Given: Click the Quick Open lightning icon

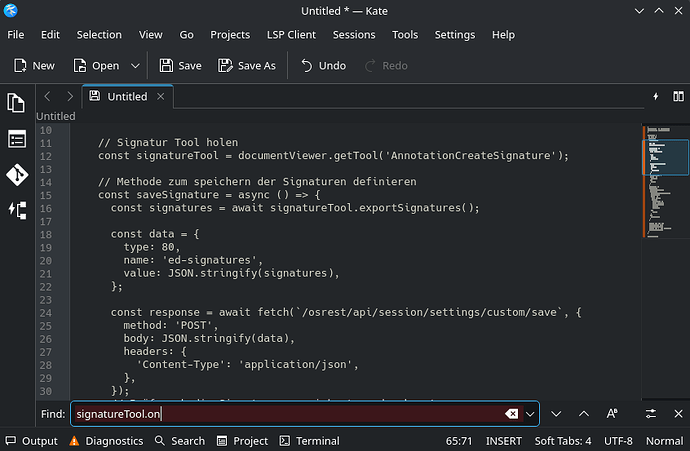Looking at the screenshot, I should 656,96.
